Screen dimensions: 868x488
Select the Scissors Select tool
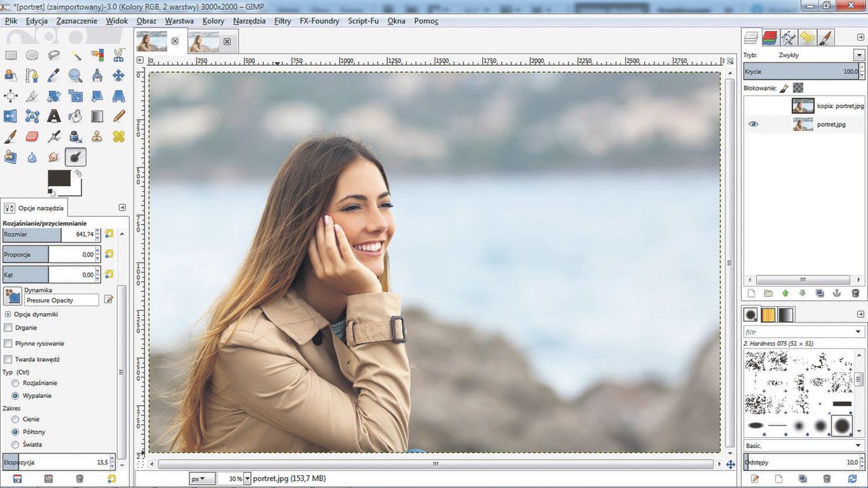point(119,55)
